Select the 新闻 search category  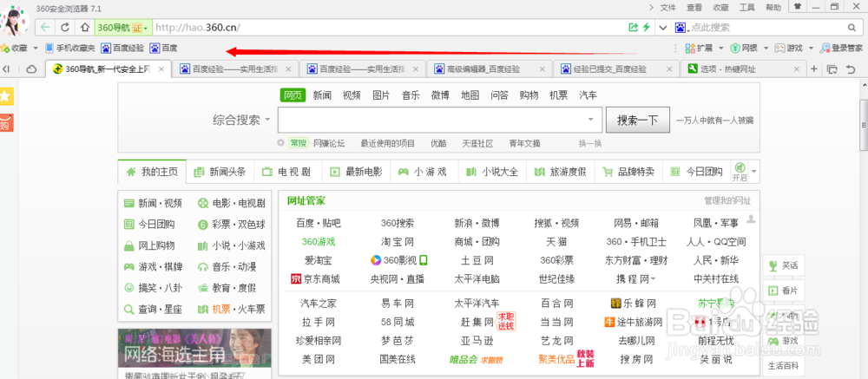click(x=322, y=95)
